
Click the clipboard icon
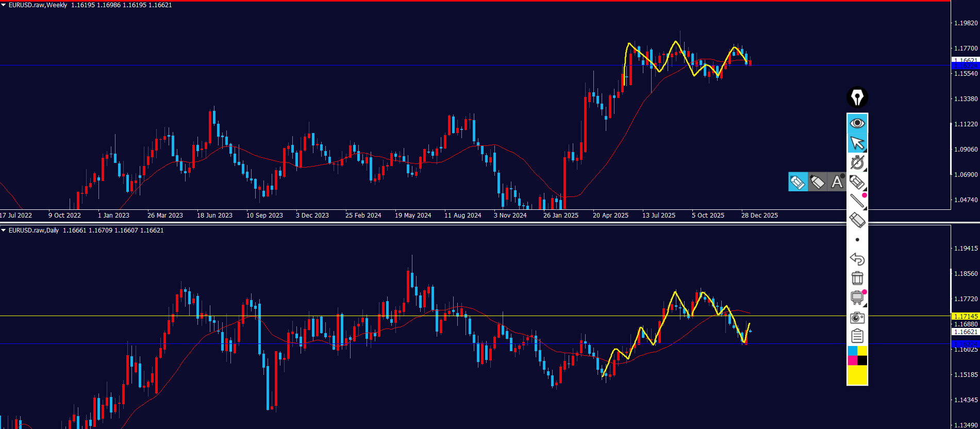pos(857,336)
